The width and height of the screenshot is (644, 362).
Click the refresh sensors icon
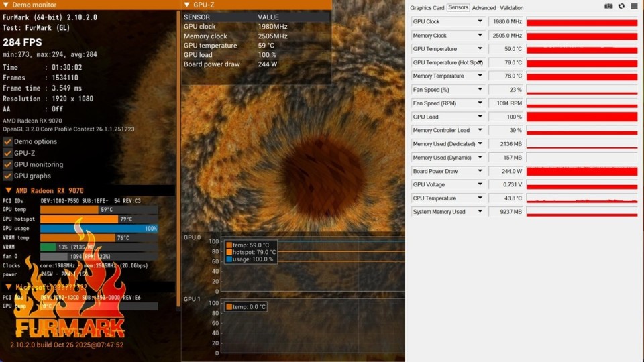(x=621, y=6)
